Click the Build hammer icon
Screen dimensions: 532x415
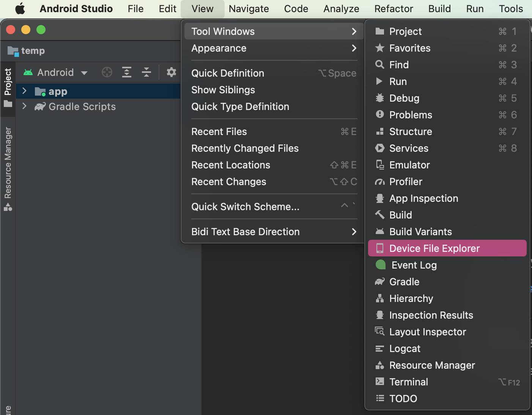tap(379, 215)
